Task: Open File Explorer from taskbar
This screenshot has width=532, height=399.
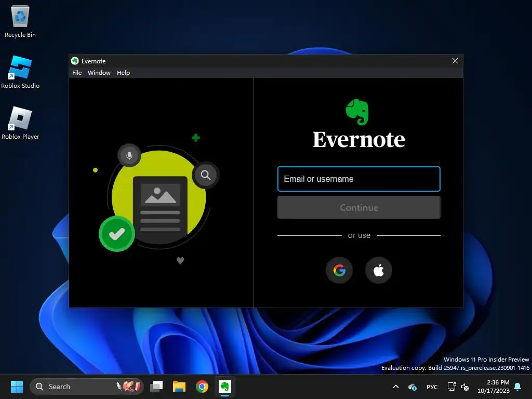Action: (x=179, y=387)
